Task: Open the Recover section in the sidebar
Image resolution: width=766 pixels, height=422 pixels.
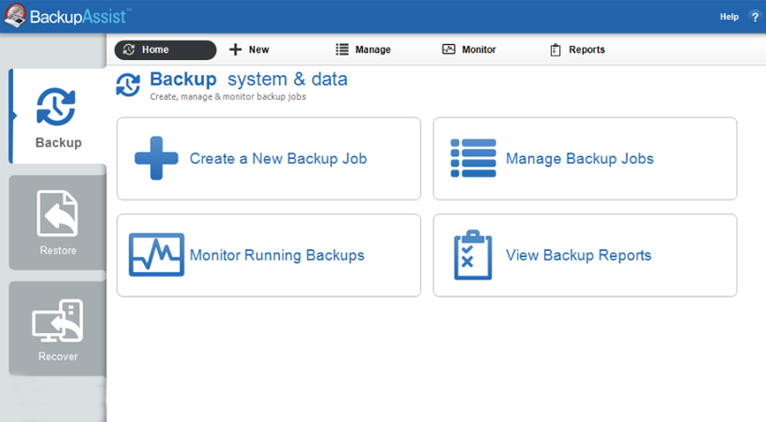Action: [x=57, y=329]
